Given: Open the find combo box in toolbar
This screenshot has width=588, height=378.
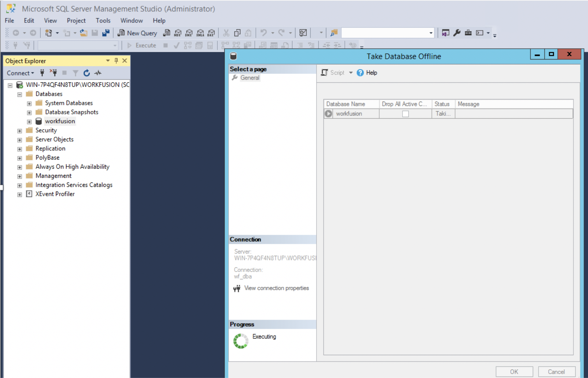Looking at the screenshot, I should tap(388, 33).
